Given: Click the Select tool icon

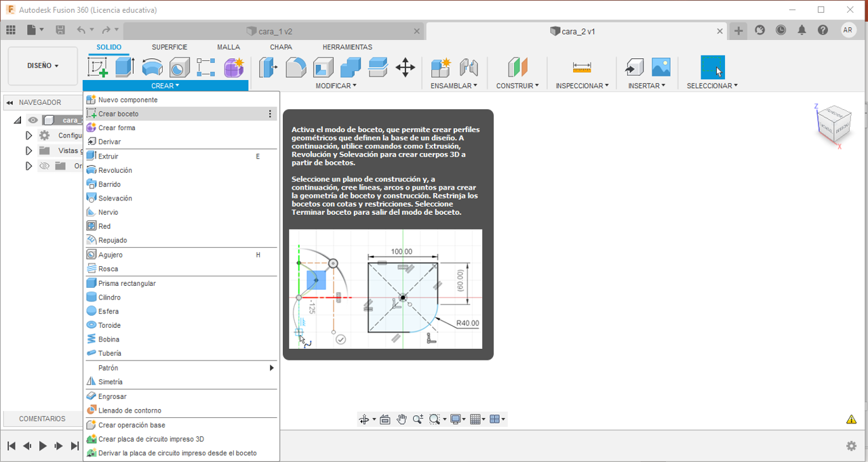Looking at the screenshot, I should pyautogui.click(x=712, y=67).
